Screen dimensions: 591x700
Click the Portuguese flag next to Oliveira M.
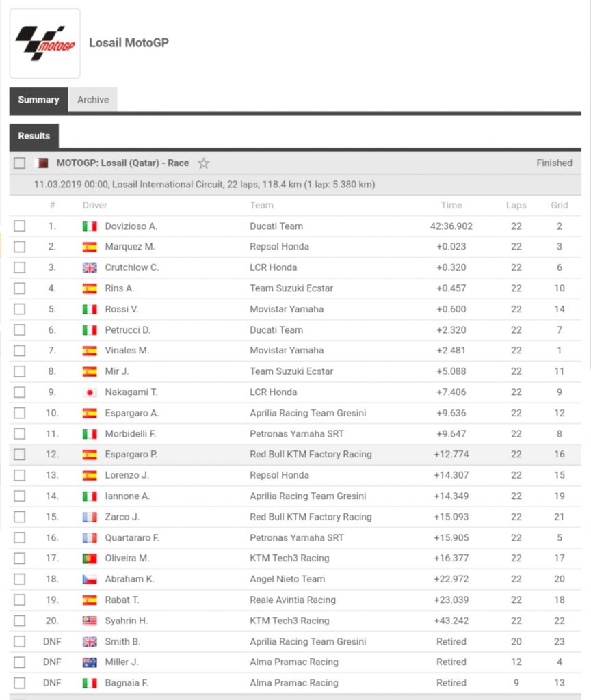(90, 558)
